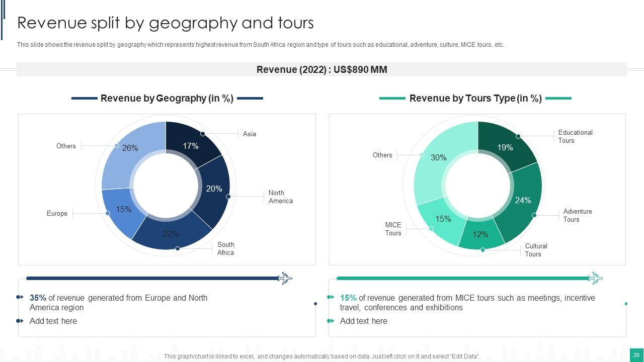This screenshot has width=644, height=362.
Task: Click the blue airplane icon
Action: [x=285, y=278]
